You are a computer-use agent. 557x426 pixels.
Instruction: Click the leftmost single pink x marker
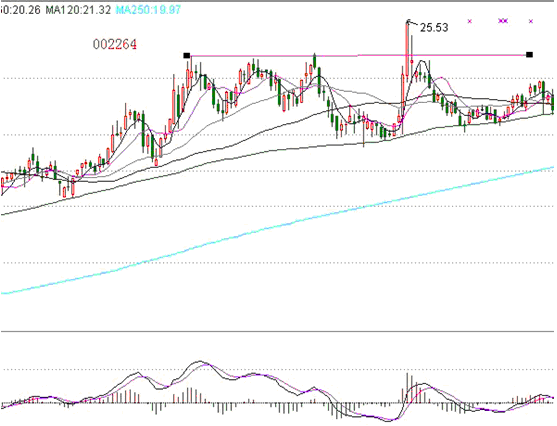tap(470, 21)
